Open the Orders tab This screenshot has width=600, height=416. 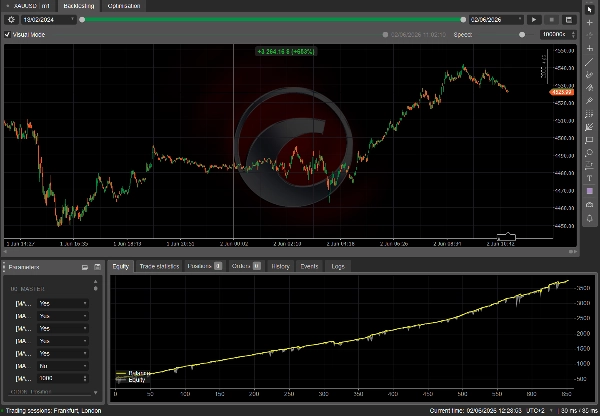[x=246, y=266]
